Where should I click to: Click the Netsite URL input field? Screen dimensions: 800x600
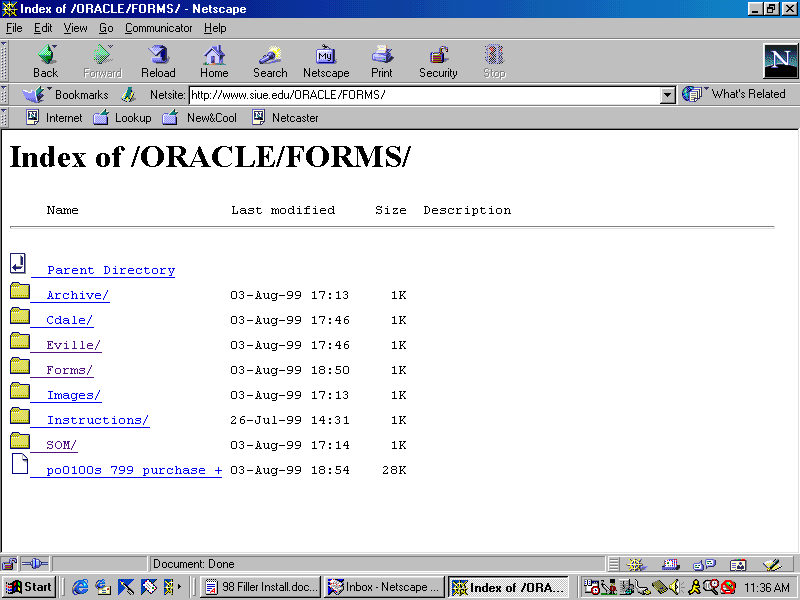pos(424,95)
